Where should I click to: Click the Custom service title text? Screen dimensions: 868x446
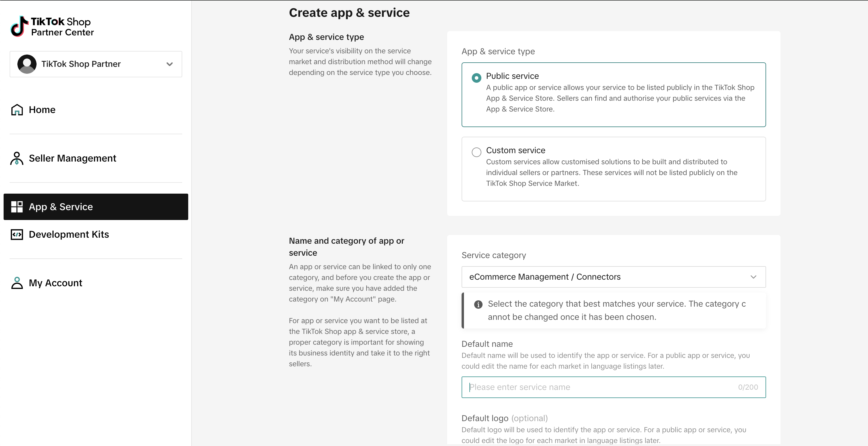pos(515,150)
